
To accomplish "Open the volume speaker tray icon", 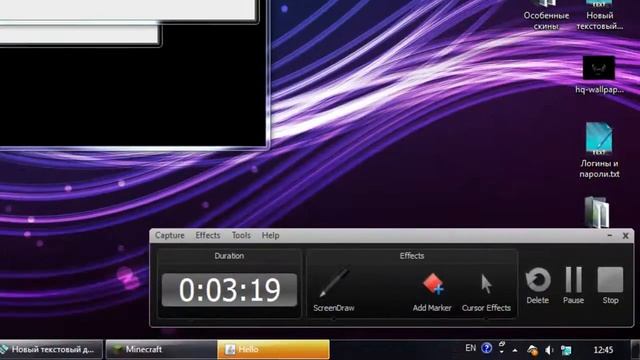I will (549, 350).
